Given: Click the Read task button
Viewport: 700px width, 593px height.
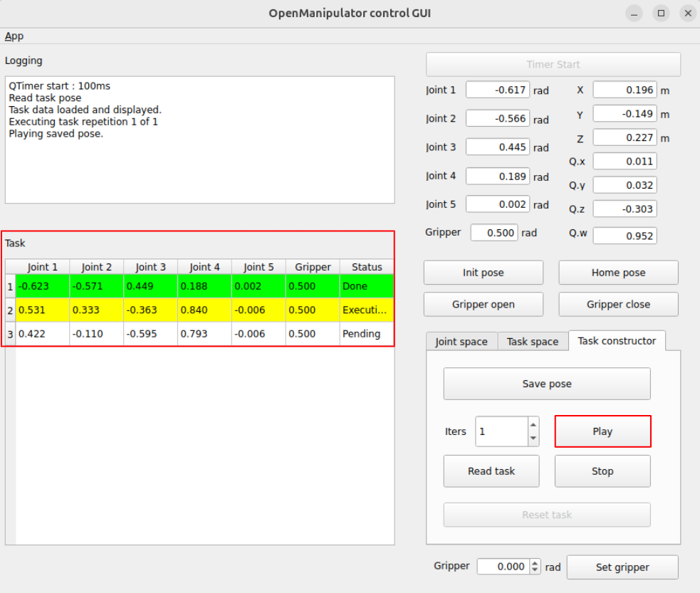Looking at the screenshot, I should 491,471.
